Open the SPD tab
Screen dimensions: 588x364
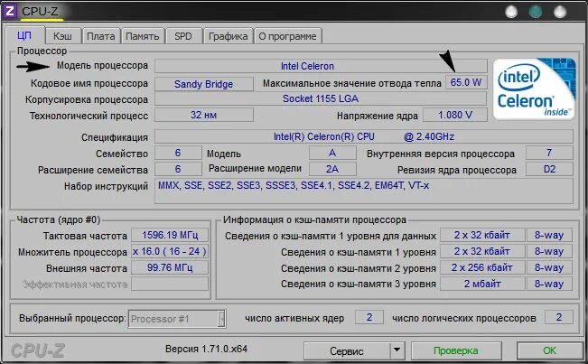pos(183,36)
